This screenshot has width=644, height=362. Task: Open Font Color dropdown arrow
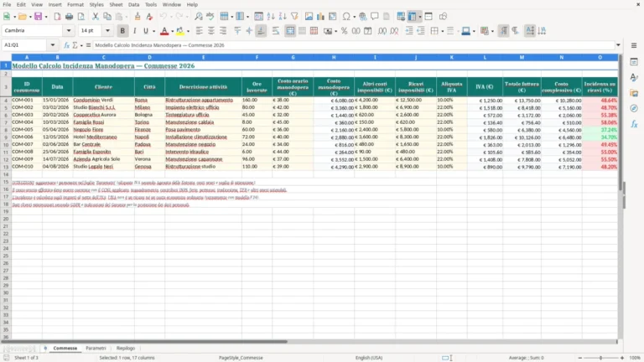172,31
